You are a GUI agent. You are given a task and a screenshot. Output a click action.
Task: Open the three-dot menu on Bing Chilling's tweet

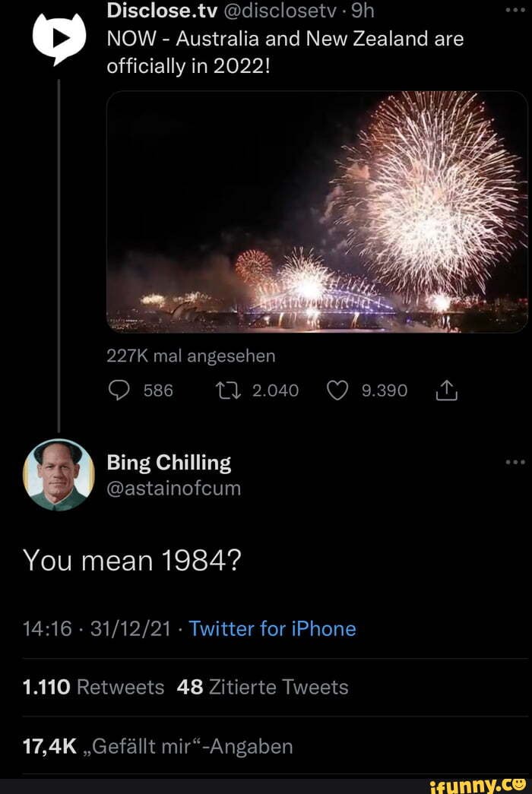[515, 461]
